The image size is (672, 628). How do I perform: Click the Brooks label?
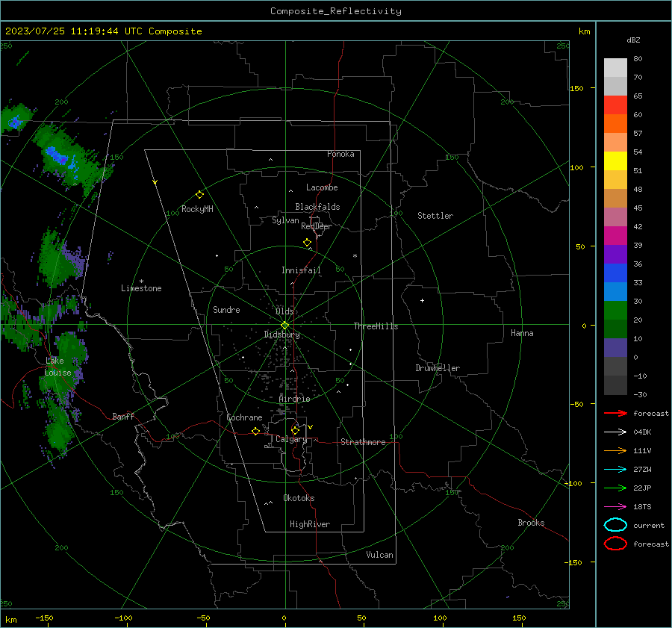[531, 523]
